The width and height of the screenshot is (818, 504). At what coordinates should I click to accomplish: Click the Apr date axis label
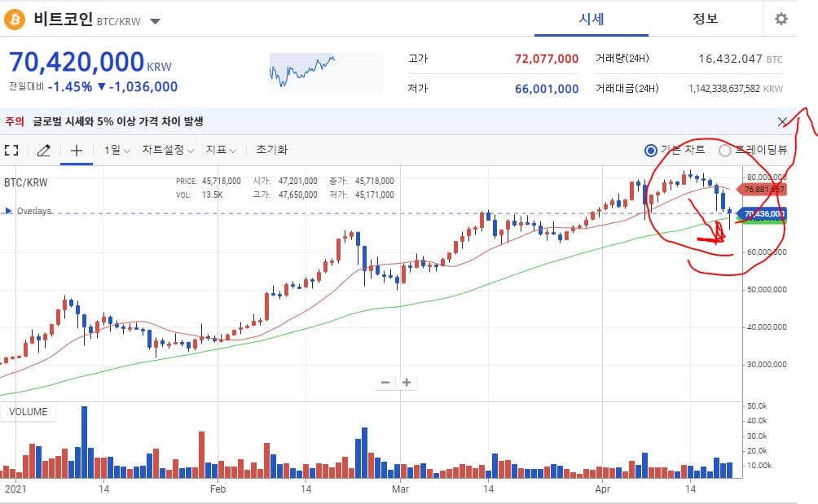click(603, 489)
